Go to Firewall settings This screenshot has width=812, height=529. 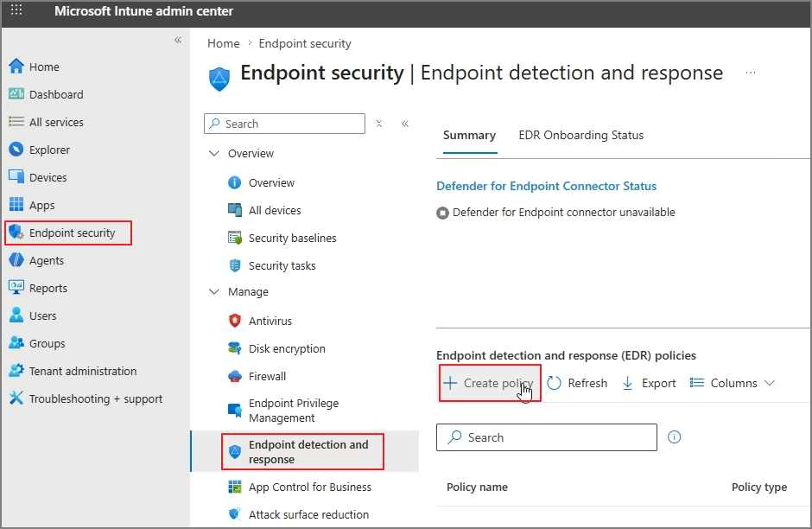[267, 376]
